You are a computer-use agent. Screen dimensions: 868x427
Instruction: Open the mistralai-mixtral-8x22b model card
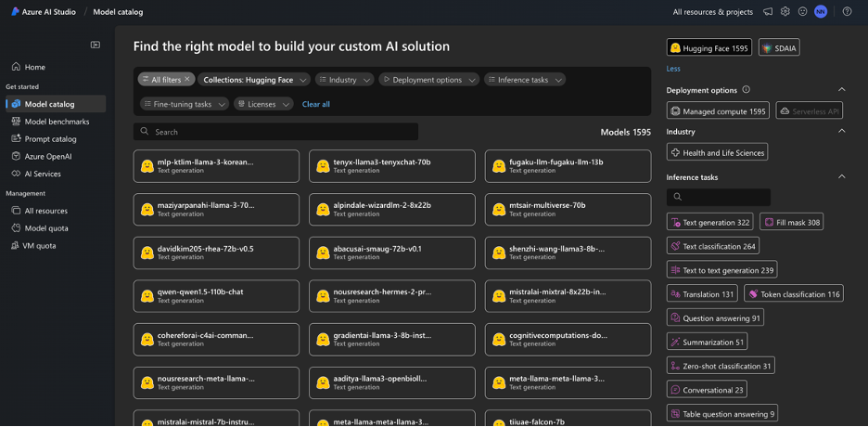point(568,296)
